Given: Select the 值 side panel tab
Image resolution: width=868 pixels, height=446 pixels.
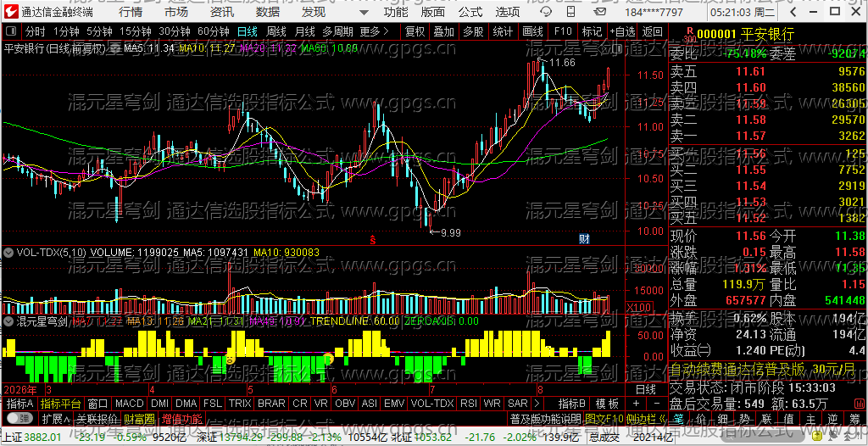Looking at the screenshot, I should (x=788, y=418).
